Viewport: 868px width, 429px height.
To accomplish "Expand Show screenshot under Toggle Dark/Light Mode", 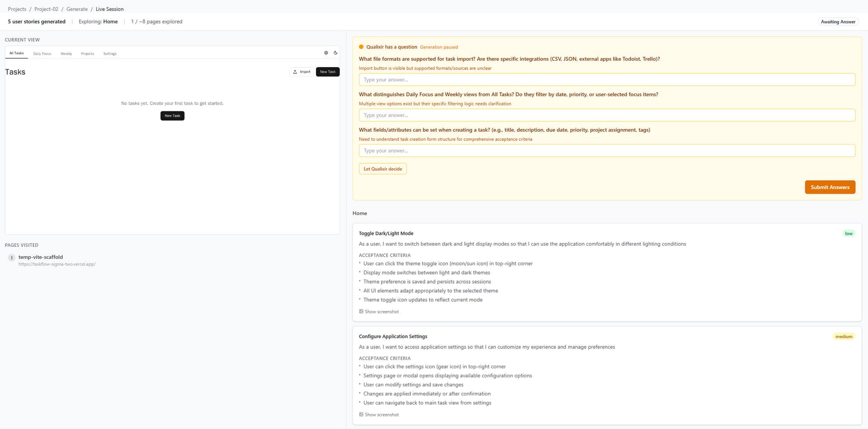I will [379, 312].
